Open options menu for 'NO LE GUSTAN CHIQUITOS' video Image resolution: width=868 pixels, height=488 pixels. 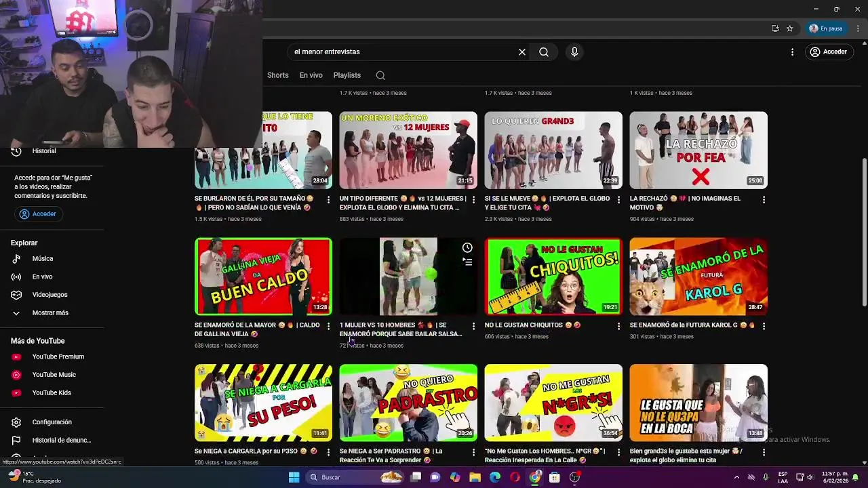618,326
